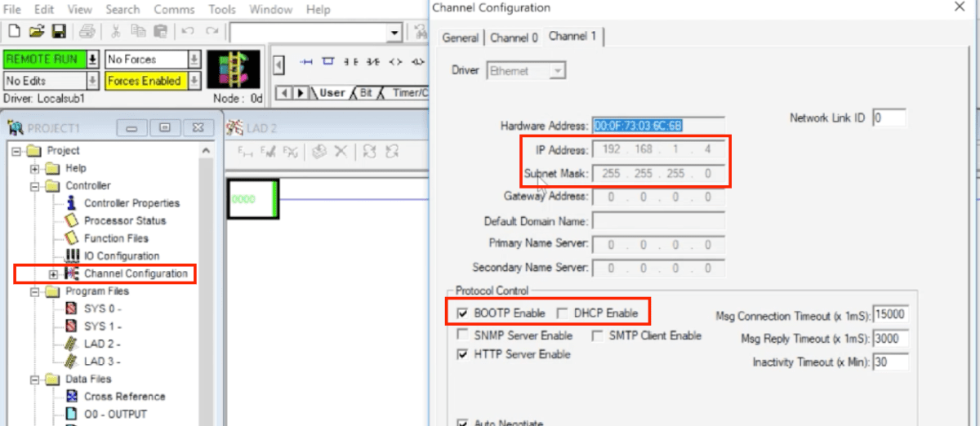This screenshot has height=426, width=980.
Task: Open IO Configuration in project tree
Action: [122, 256]
